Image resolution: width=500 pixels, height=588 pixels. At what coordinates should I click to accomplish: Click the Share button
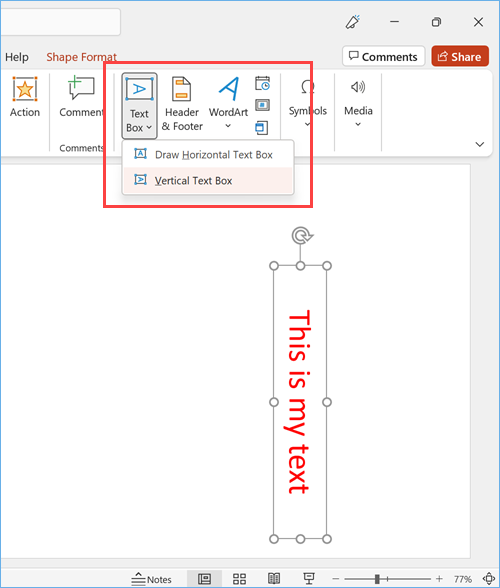click(x=460, y=56)
